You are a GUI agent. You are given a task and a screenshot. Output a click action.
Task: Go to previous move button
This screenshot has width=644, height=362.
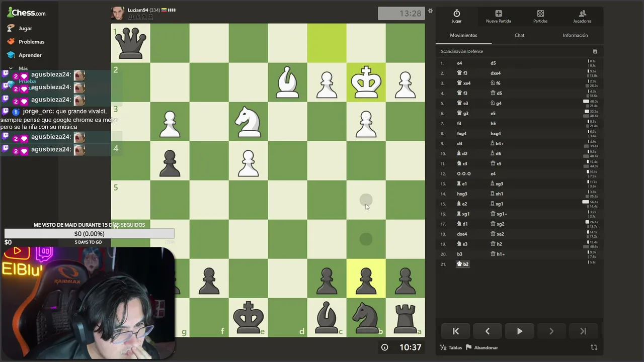click(x=488, y=331)
